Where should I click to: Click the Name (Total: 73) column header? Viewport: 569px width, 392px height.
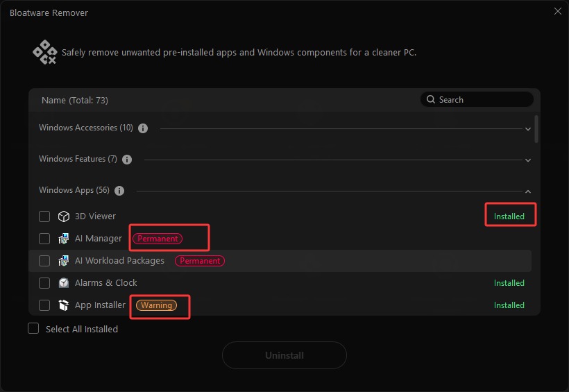[x=75, y=100]
